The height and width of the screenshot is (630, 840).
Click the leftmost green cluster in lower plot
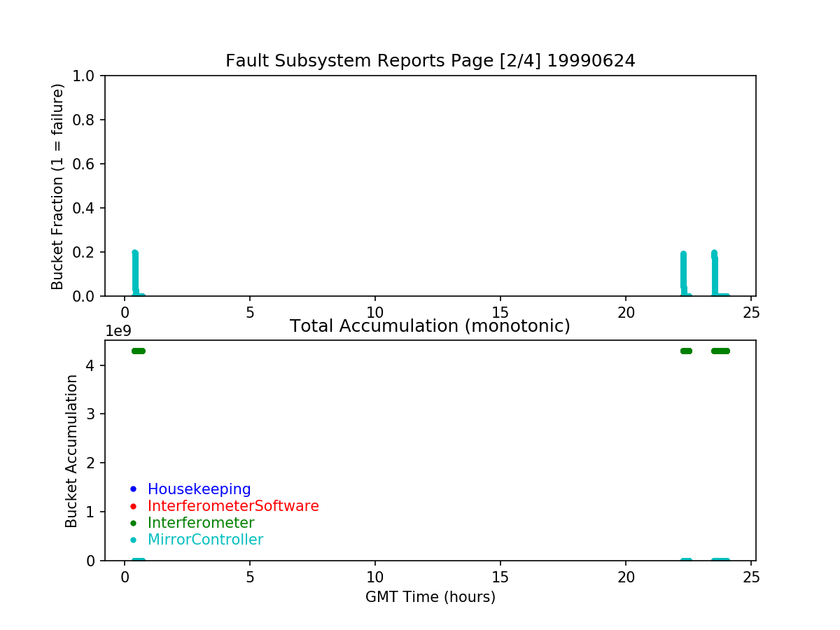coord(138,351)
